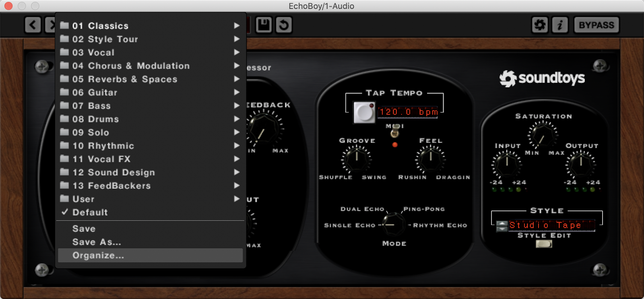Click the Saturation knob

point(543,135)
